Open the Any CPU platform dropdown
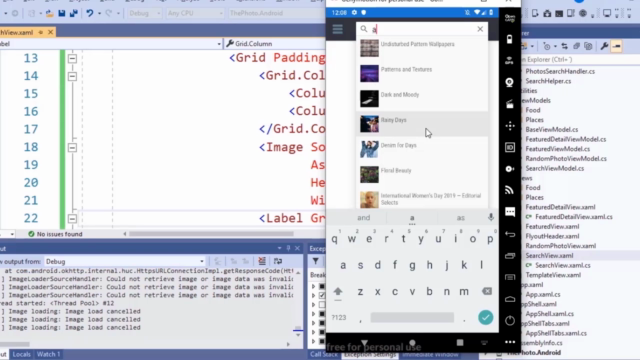640x360 pixels. coord(195,13)
